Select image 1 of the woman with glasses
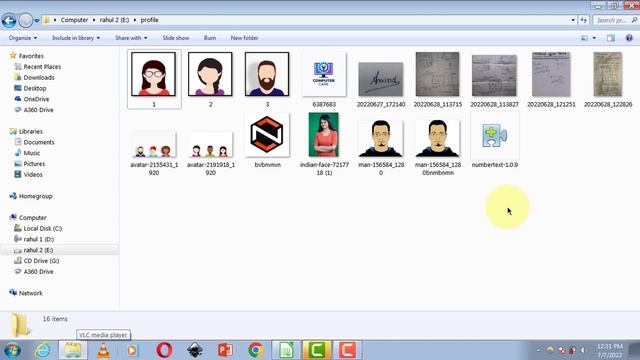Screen dimensions: 640x360 coord(154,79)
